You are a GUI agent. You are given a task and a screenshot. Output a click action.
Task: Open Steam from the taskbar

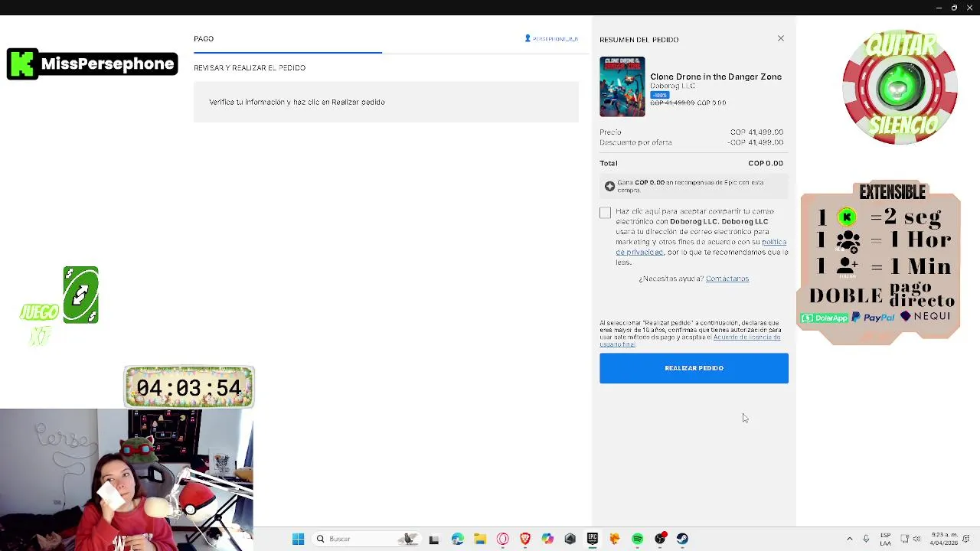[x=682, y=539]
